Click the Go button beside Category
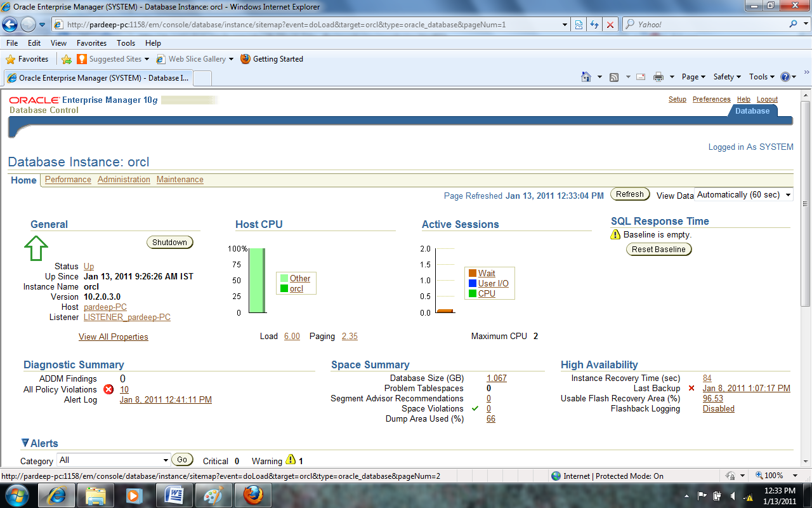The image size is (812, 508). point(182,460)
